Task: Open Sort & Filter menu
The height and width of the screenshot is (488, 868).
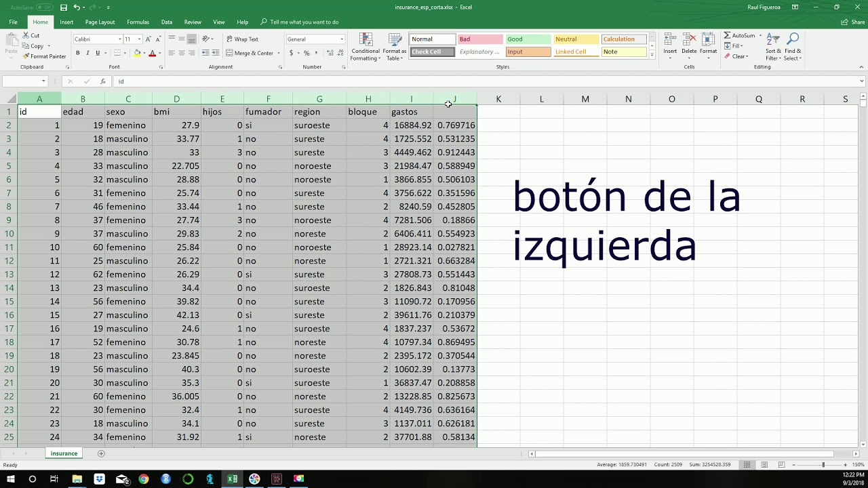Action: [x=773, y=47]
